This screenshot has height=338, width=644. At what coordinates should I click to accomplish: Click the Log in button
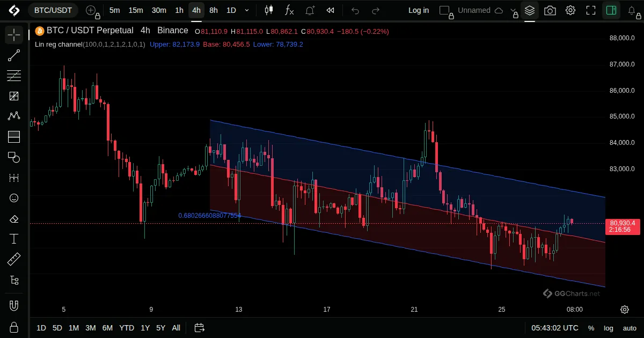tap(419, 10)
